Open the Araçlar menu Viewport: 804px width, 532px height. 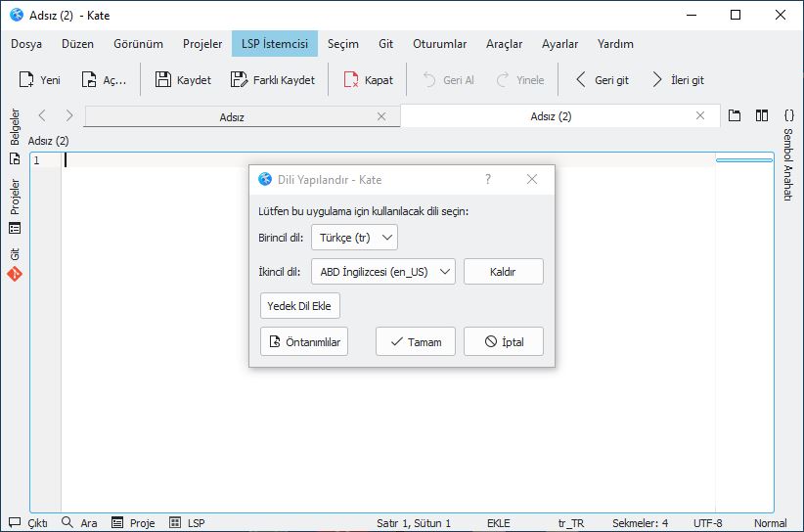coord(505,44)
